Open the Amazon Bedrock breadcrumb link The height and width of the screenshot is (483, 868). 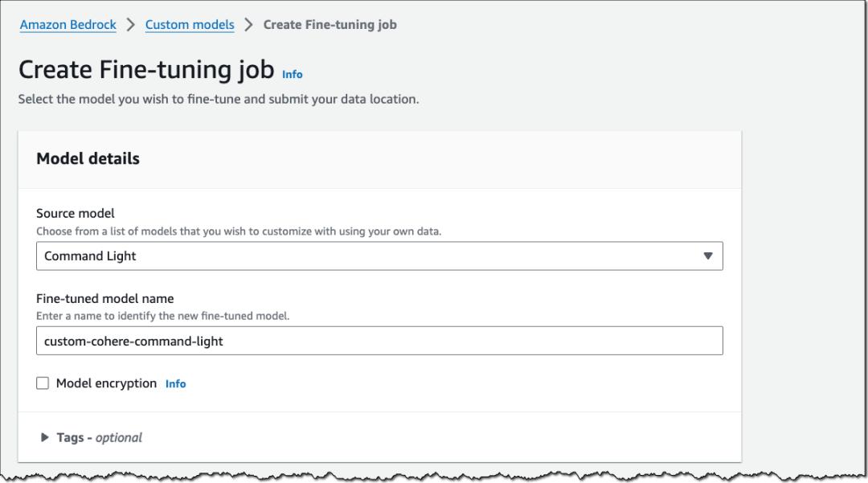tap(68, 25)
